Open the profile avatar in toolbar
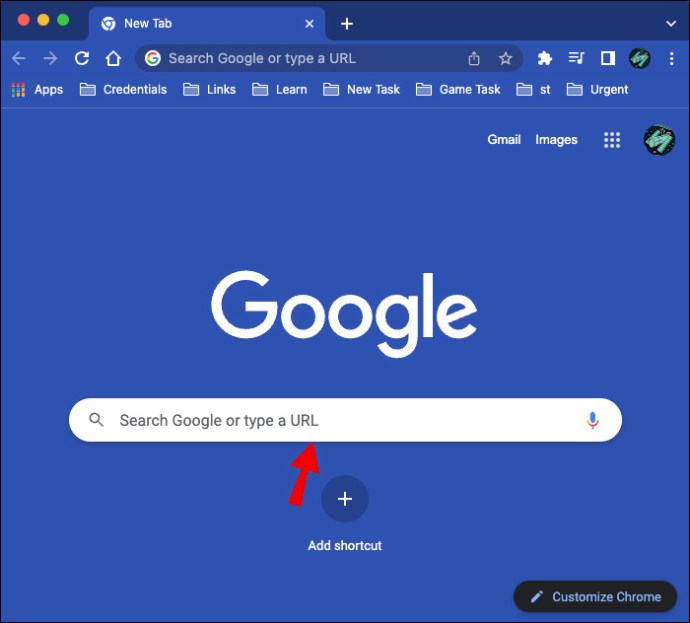Screen dimensions: 690x623 (639, 58)
